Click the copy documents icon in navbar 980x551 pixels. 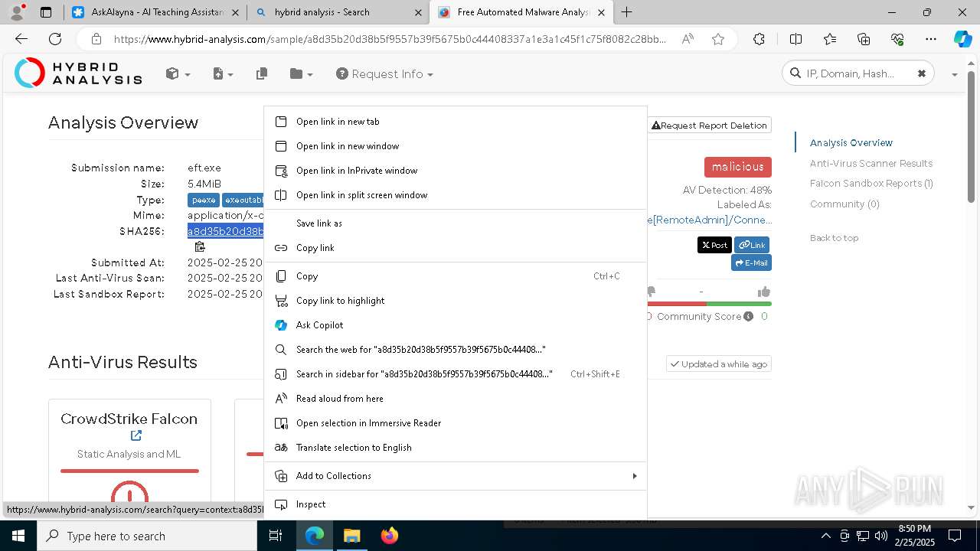[x=262, y=74]
